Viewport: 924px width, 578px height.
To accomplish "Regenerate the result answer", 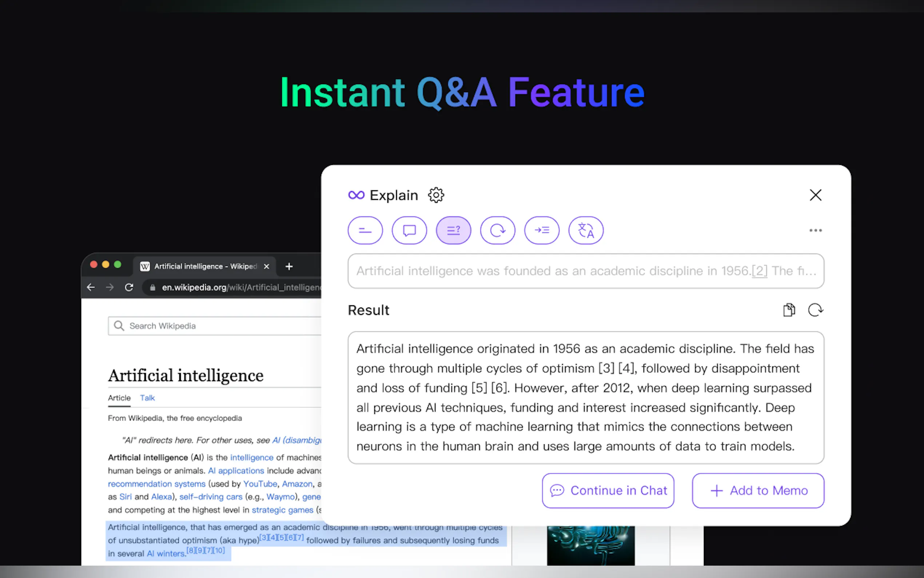I will [x=815, y=310].
